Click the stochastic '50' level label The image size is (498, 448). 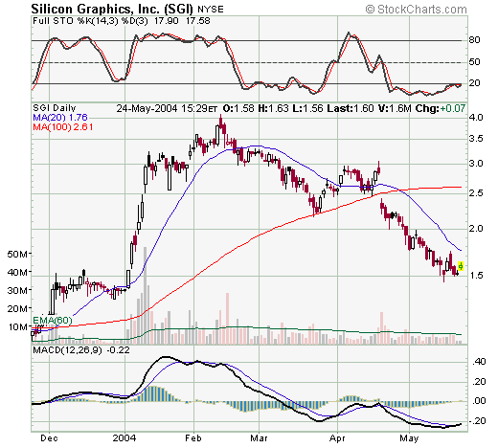(474, 62)
